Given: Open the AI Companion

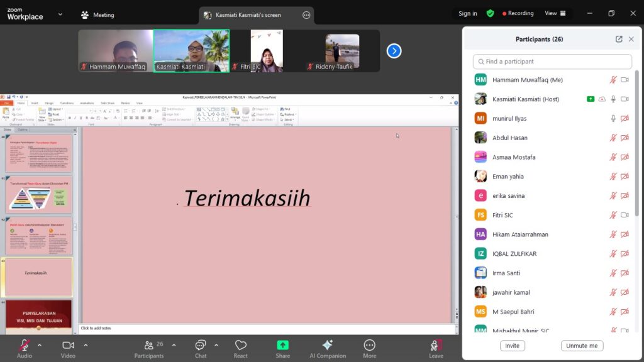Looking at the screenshot, I should coord(327,348).
